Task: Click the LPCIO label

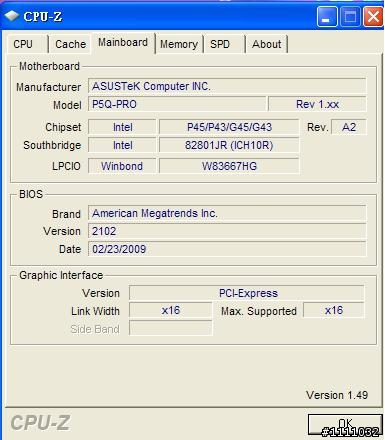Action: click(66, 166)
